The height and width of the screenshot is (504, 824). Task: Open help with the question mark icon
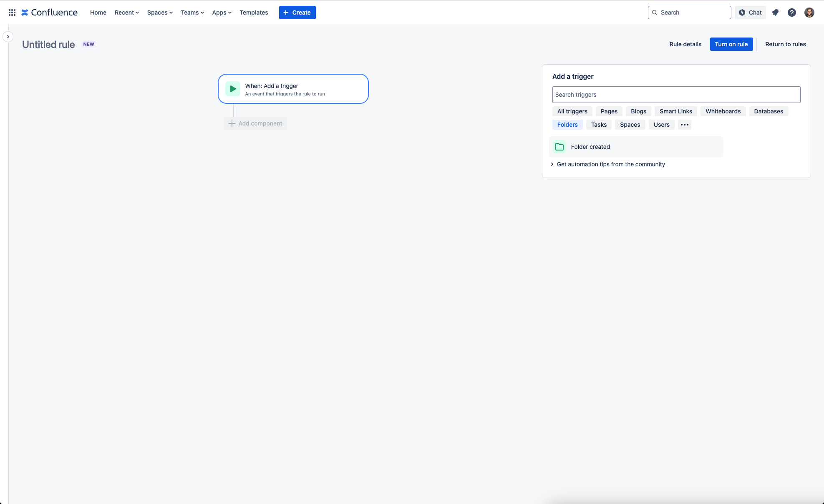[x=792, y=13]
